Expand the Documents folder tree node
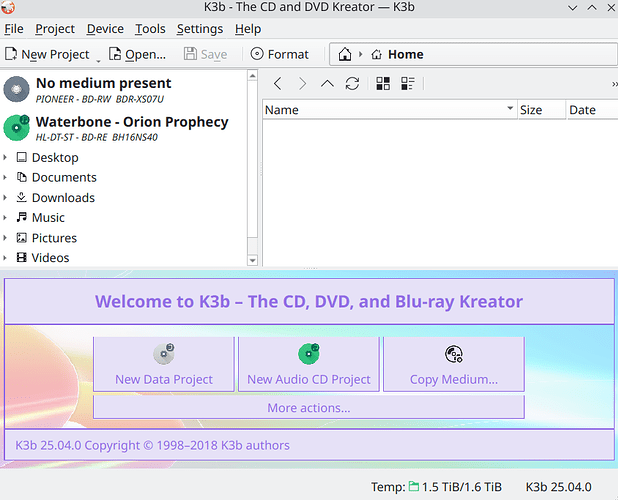 5,177
